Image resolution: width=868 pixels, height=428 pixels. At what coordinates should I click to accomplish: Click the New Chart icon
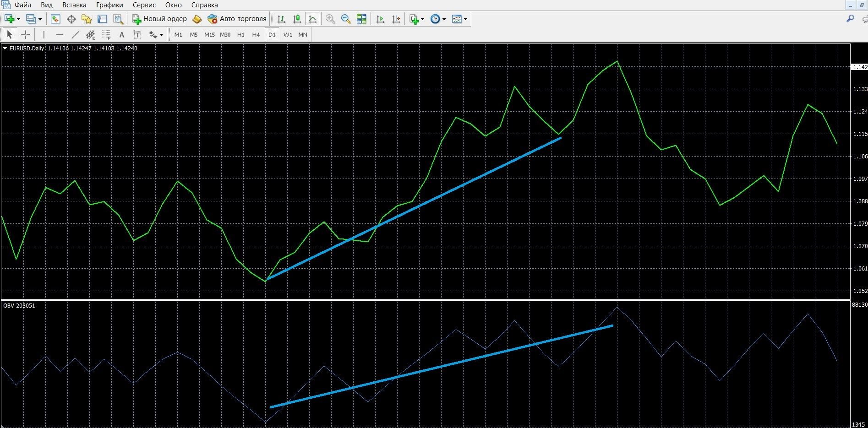click(x=9, y=19)
